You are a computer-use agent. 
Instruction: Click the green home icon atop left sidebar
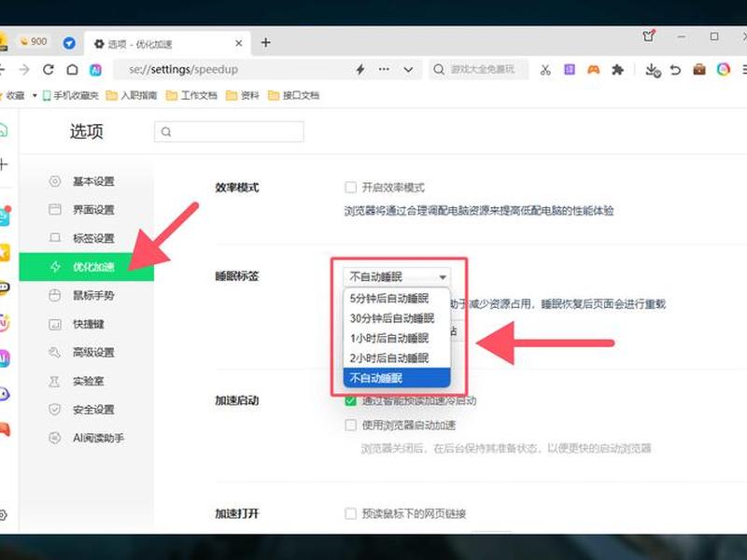(x=4, y=130)
